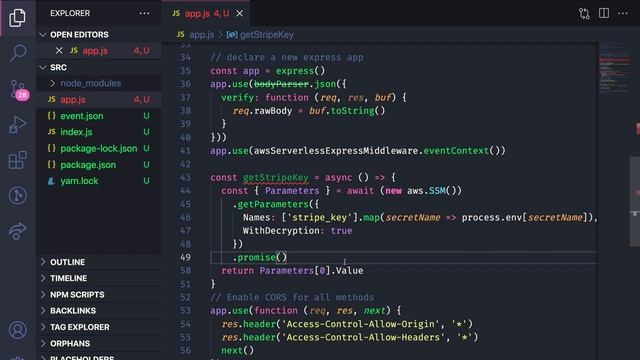Open Explorer more actions ellipsis
Viewport: 640px width, 360px height.
[x=144, y=13]
